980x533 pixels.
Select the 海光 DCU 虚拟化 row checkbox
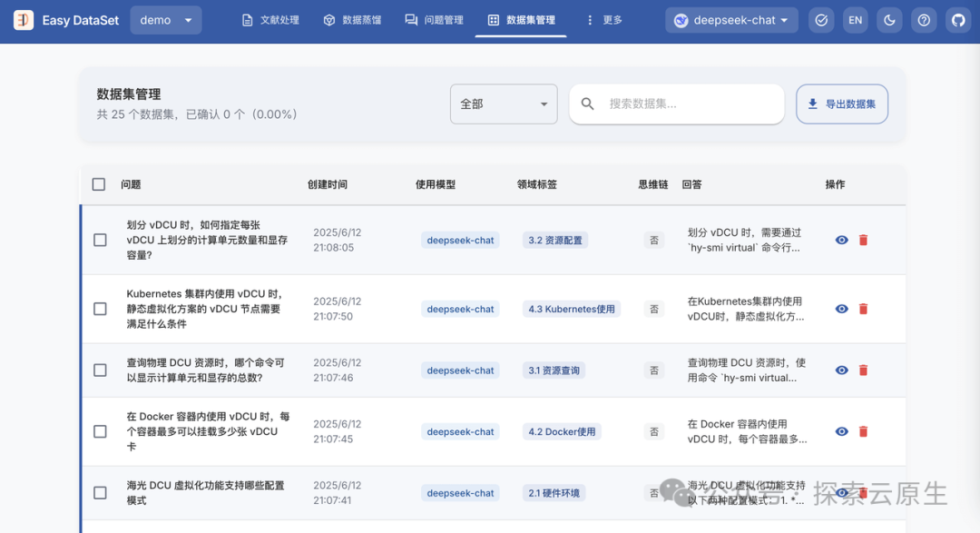coord(99,492)
